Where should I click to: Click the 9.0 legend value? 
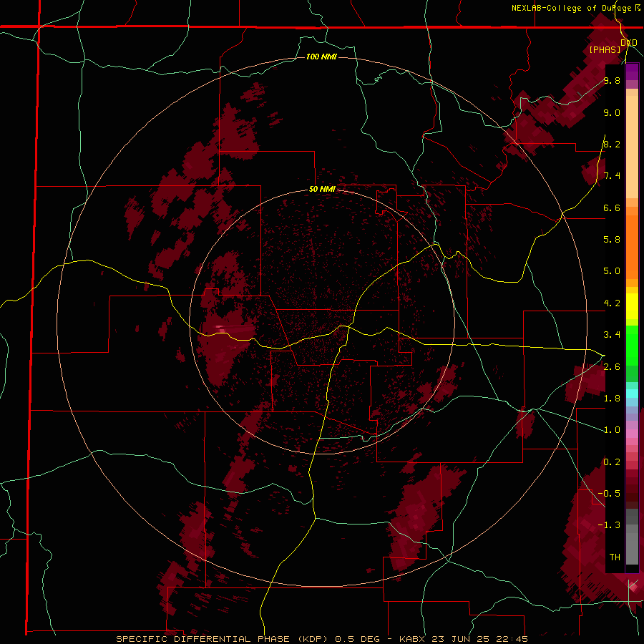click(612, 112)
